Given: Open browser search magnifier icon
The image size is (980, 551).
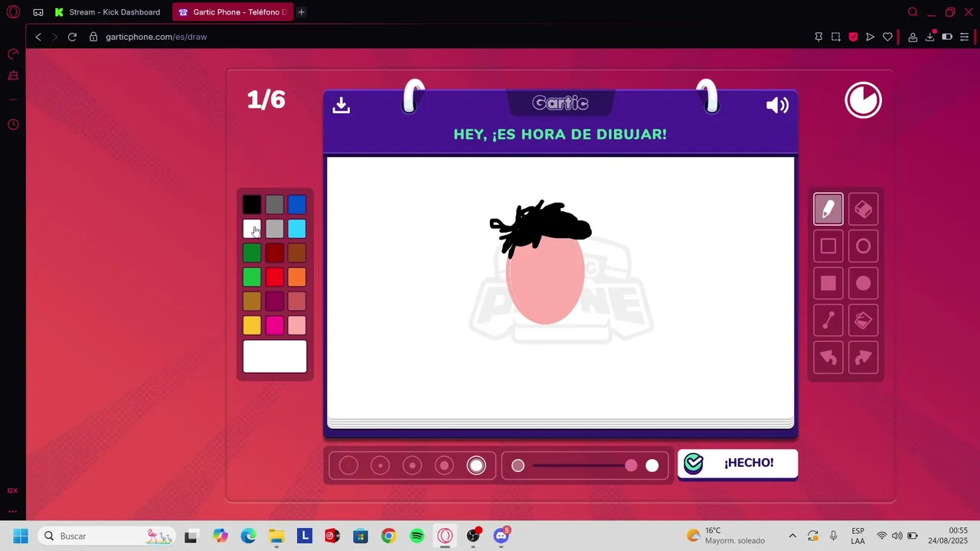Looking at the screenshot, I should 913,12.
